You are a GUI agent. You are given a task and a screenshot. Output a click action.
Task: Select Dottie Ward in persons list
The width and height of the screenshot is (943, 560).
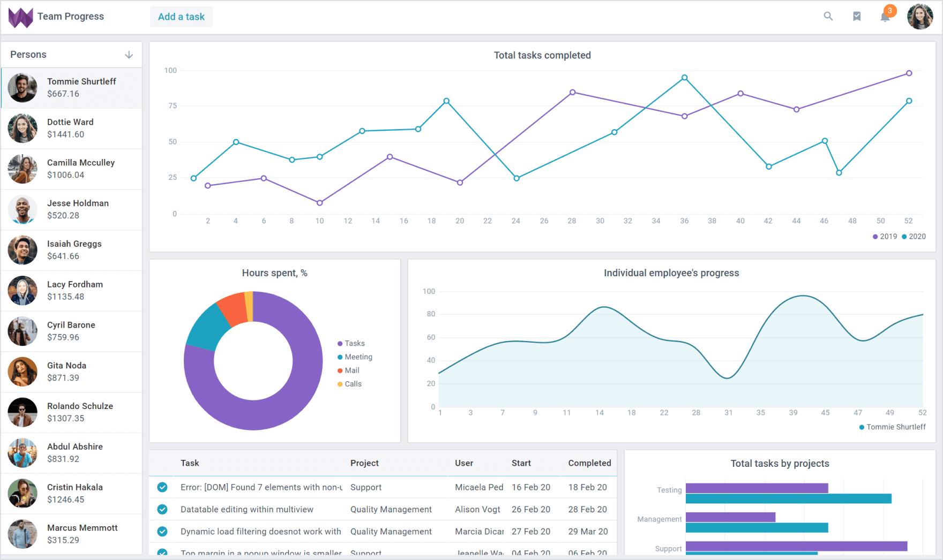tap(72, 128)
